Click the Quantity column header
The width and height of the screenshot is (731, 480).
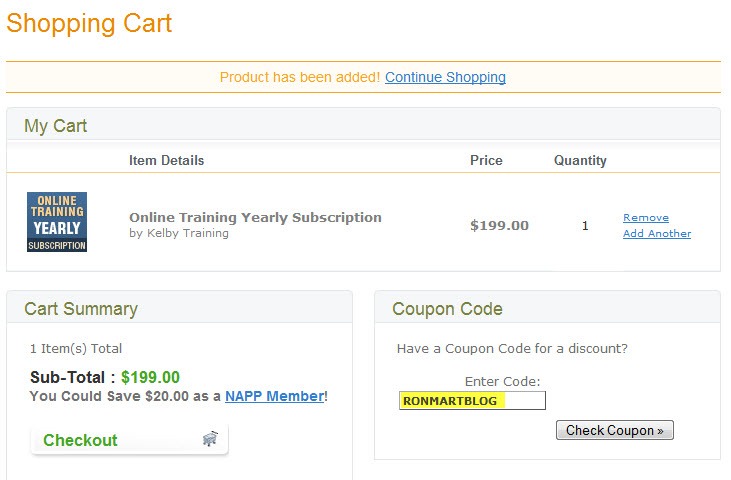tap(580, 160)
